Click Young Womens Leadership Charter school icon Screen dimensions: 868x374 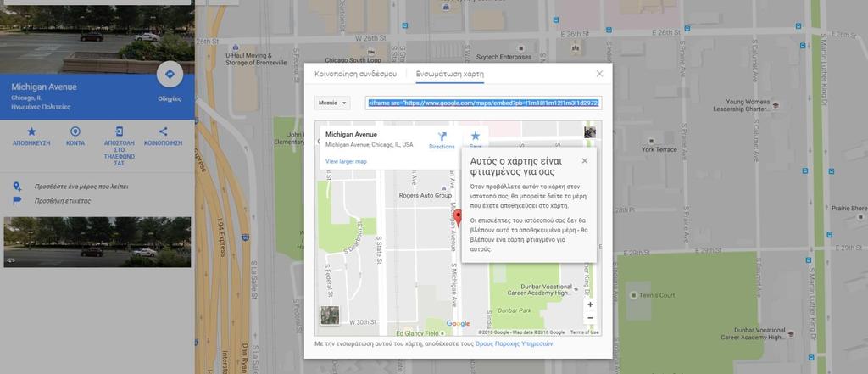776,105
